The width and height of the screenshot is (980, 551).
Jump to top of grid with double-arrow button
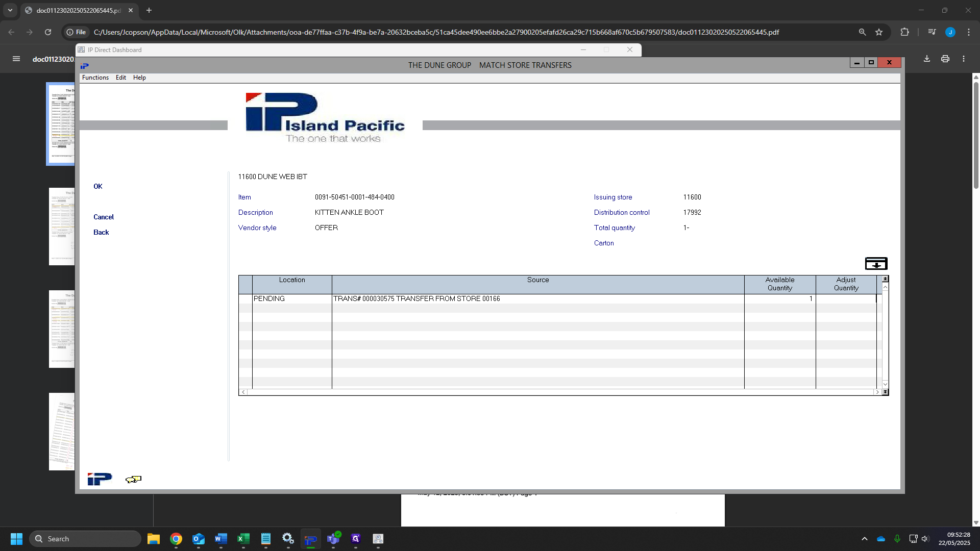[885, 279]
